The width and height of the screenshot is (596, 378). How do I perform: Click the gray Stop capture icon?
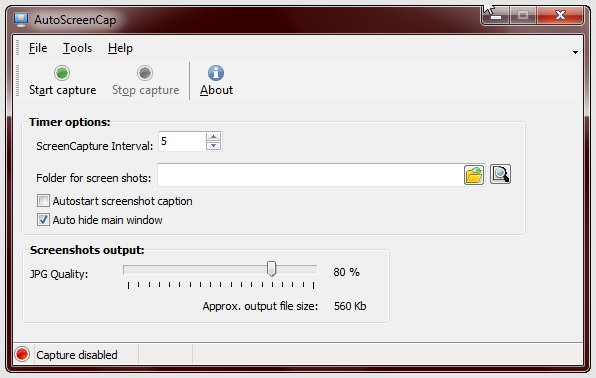(145, 73)
